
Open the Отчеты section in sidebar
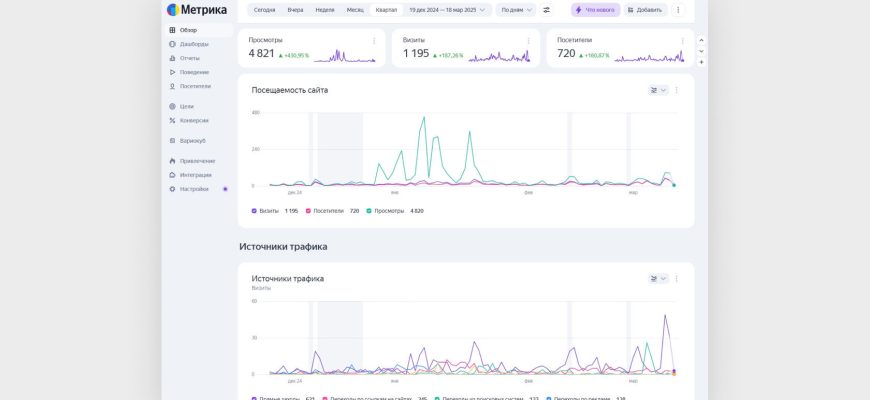(x=190, y=58)
